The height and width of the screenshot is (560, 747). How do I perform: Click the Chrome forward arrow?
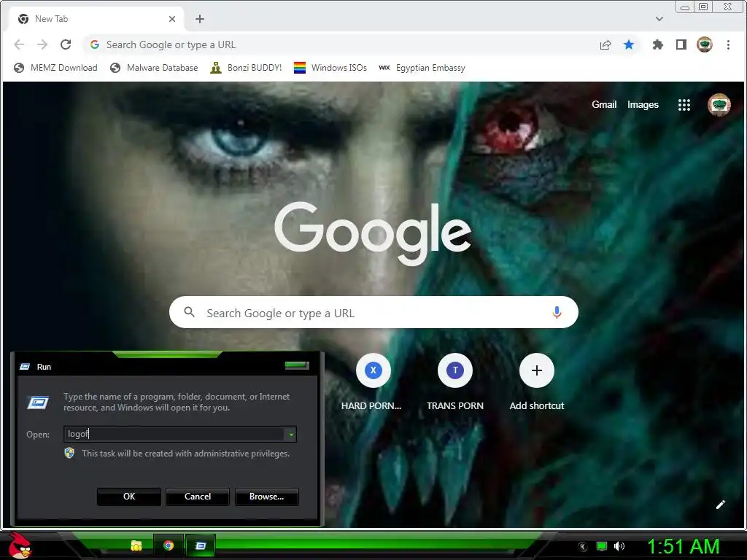[x=42, y=44]
